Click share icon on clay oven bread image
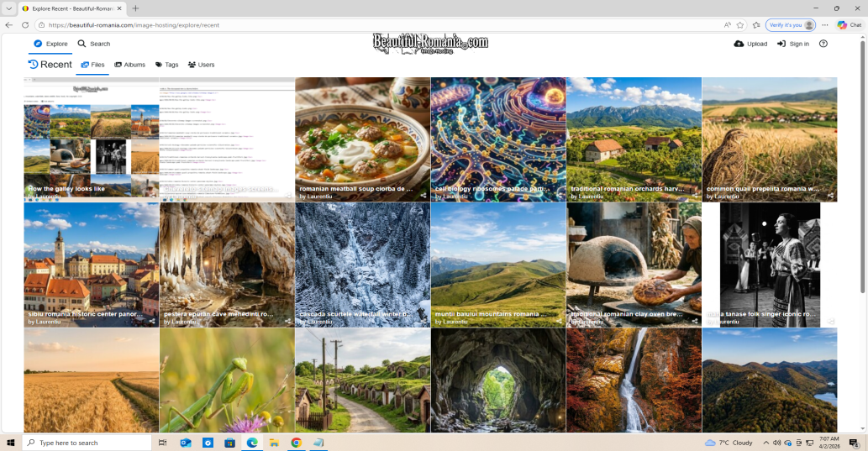Screen dimensions: 868x451 coord(695,321)
